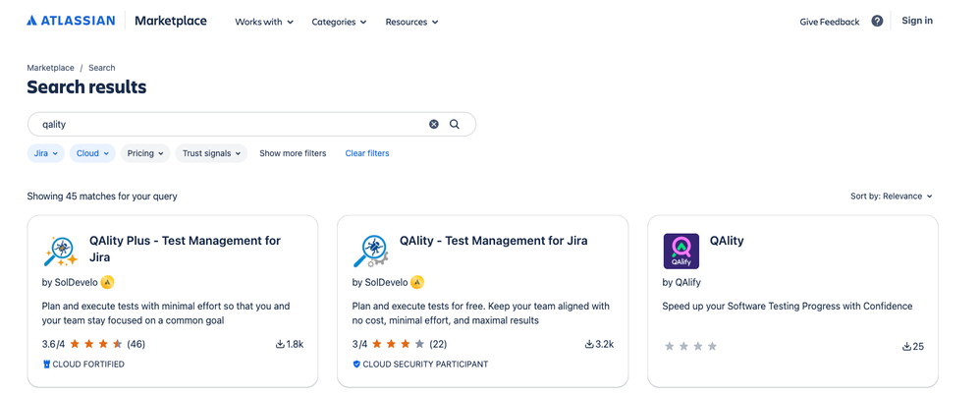Click the QAlity Plus app logo

pos(60,251)
